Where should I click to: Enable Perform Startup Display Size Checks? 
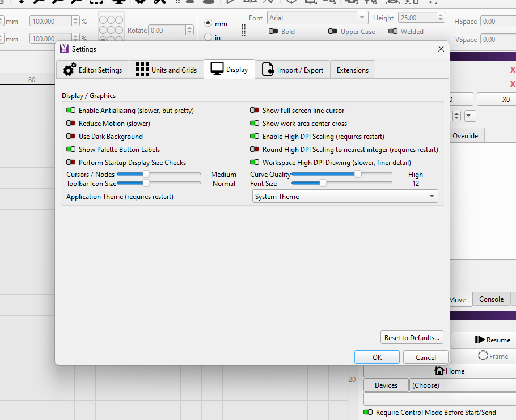pyautogui.click(x=71, y=162)
